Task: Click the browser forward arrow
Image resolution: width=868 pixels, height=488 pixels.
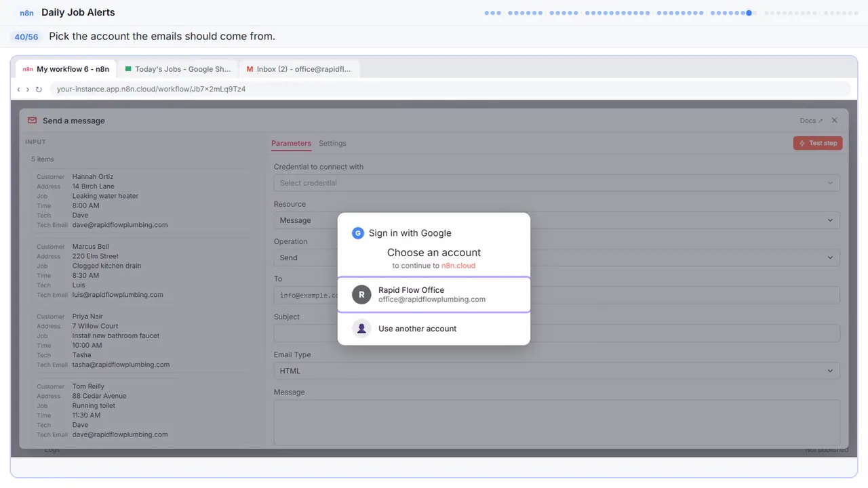Action: coord(28,89)
